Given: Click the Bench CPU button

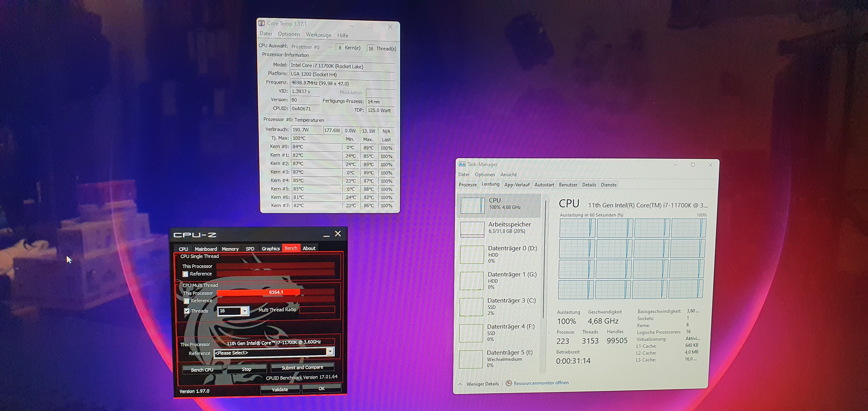Looking at the screenshot, I should pos(202,370).
